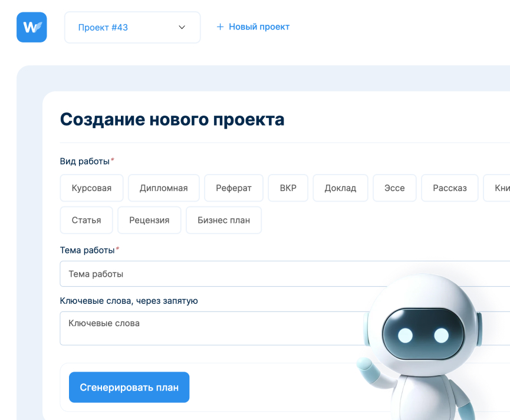Select Курсовая work type
Screen dimensions: 510x420
pos(91,188)
